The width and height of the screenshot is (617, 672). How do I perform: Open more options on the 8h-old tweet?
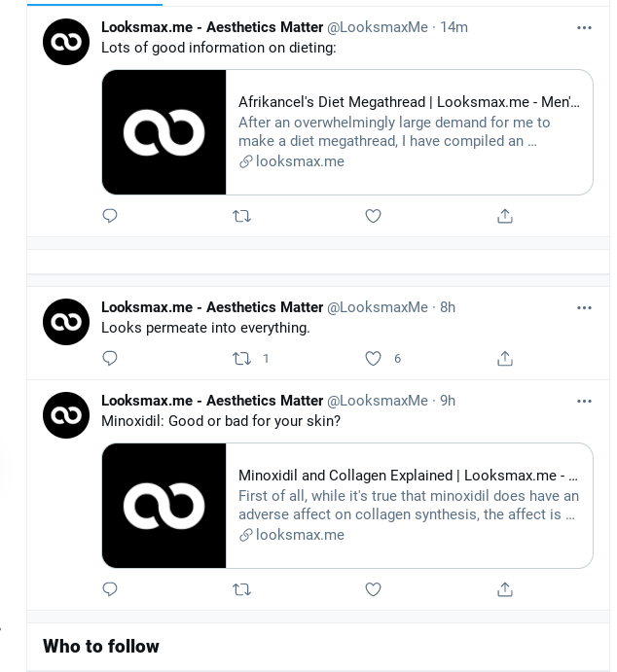[584, 307]
